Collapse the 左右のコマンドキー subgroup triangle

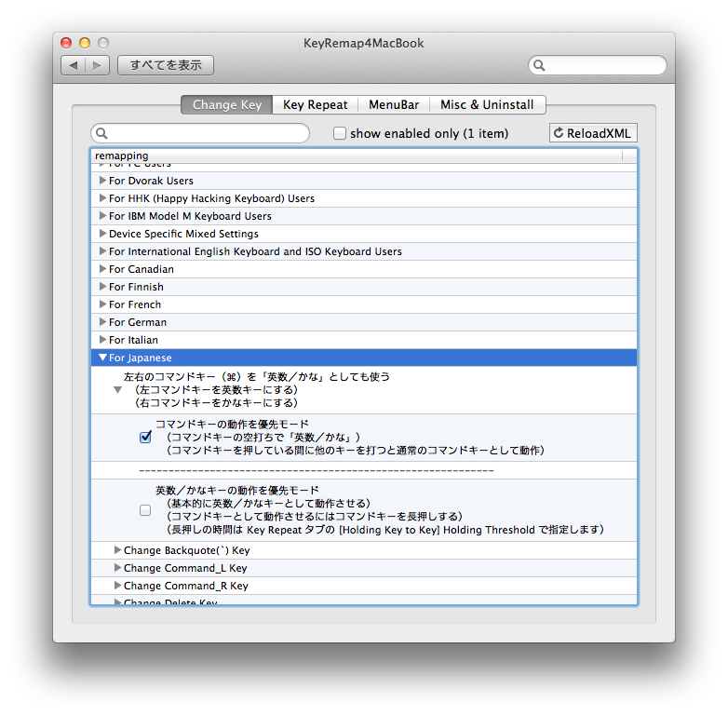pyautogui.click(x=118, y=390)
